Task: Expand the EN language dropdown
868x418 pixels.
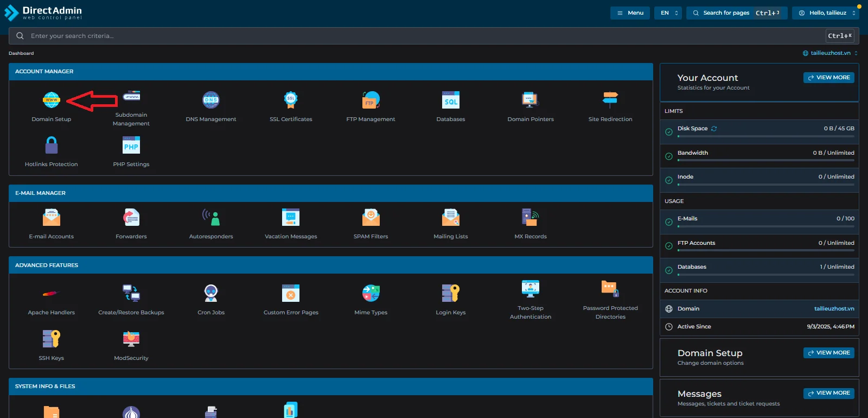Action: pyautogui.click(x=669, y=13)
